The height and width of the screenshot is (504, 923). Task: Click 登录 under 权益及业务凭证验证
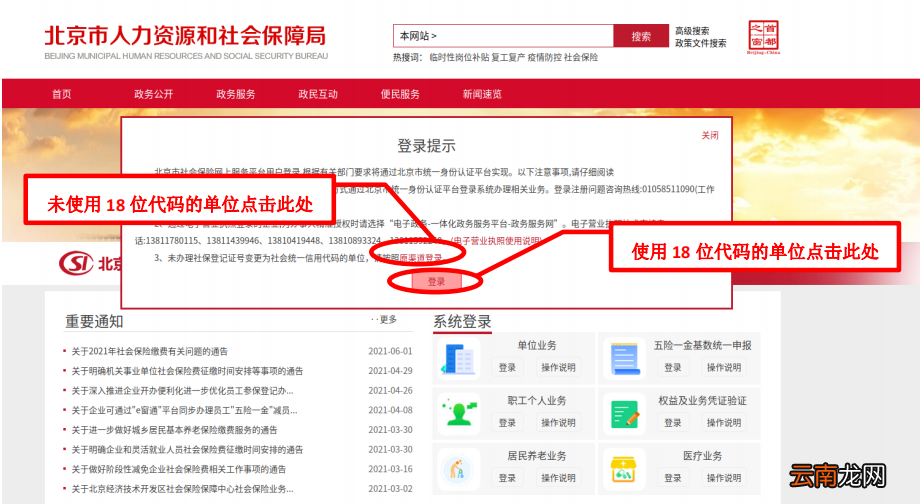[673, 423]
